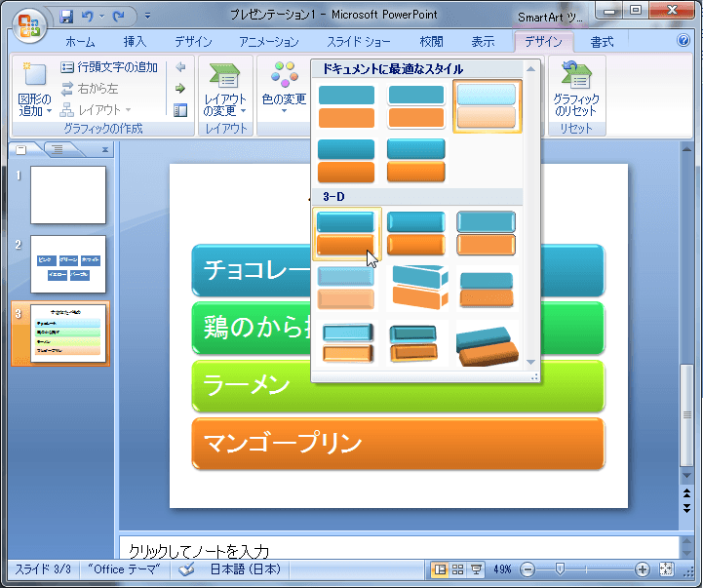Open PowerPoint help question mark
The image size is (703, 588).
pos(683,40)
